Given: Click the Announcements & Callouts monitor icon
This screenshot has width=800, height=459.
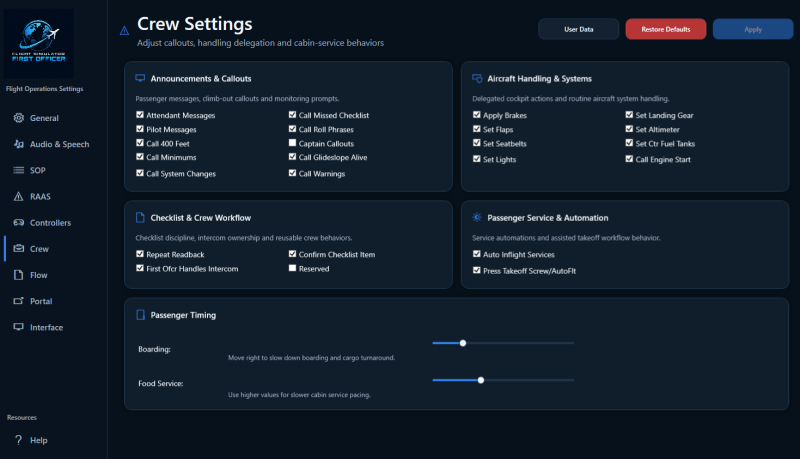Looking at the screenshot, I should (x=140, y=78).
